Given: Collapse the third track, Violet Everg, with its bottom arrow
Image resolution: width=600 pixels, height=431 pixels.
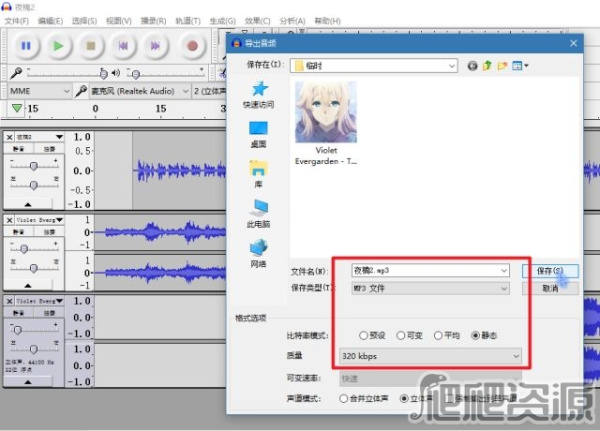Looking at the screenshot, I should [x=28, y=382].
